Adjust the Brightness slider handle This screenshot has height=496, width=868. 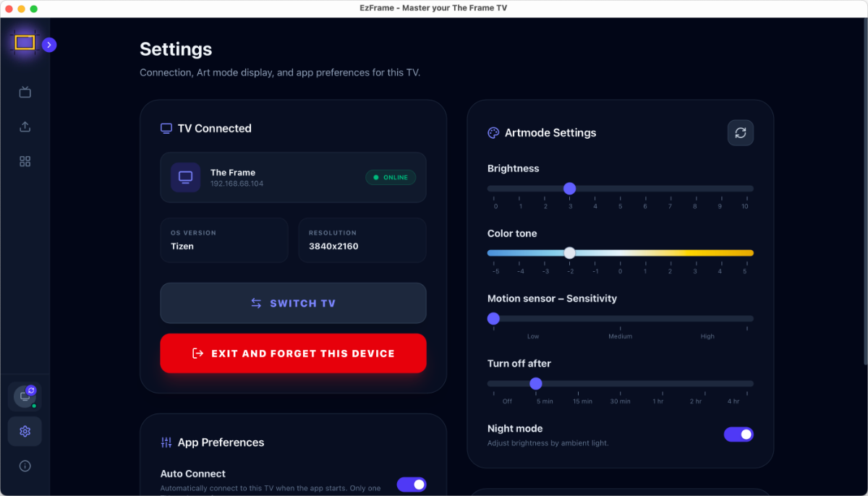[570, 188]
